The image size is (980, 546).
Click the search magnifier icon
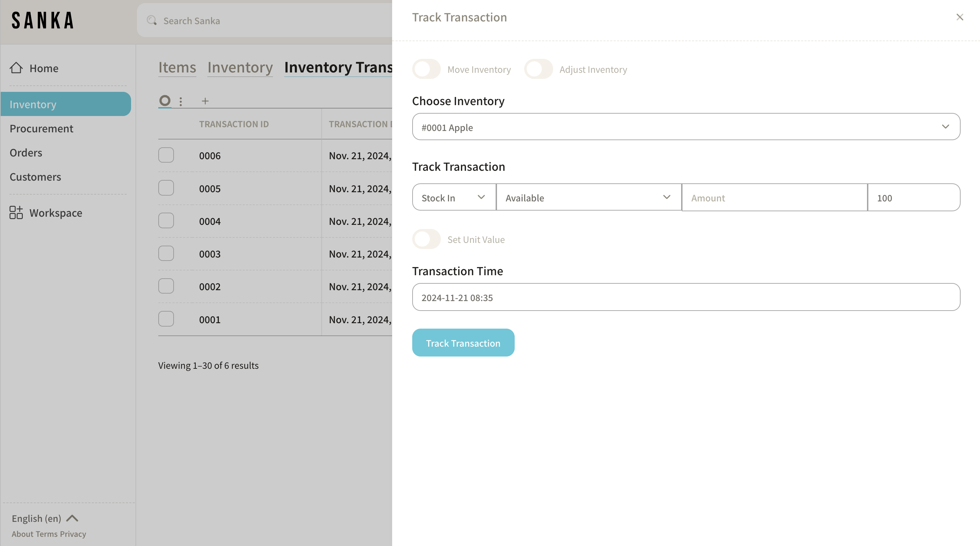[152, 20]
